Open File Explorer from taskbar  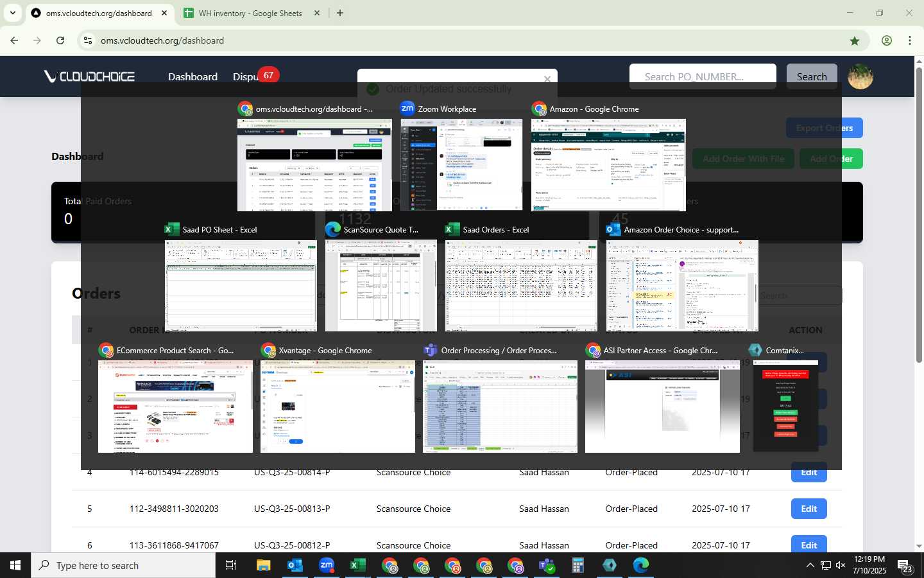[263, 565]
